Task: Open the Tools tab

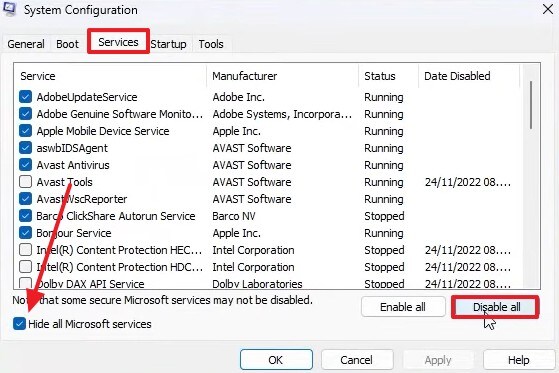Action: [211, 44]
